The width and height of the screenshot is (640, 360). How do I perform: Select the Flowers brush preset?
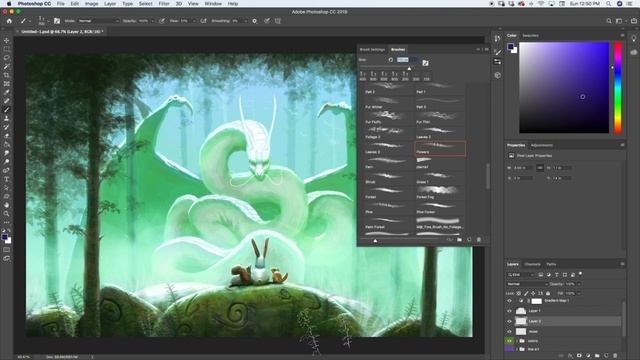tap(440, 148)
